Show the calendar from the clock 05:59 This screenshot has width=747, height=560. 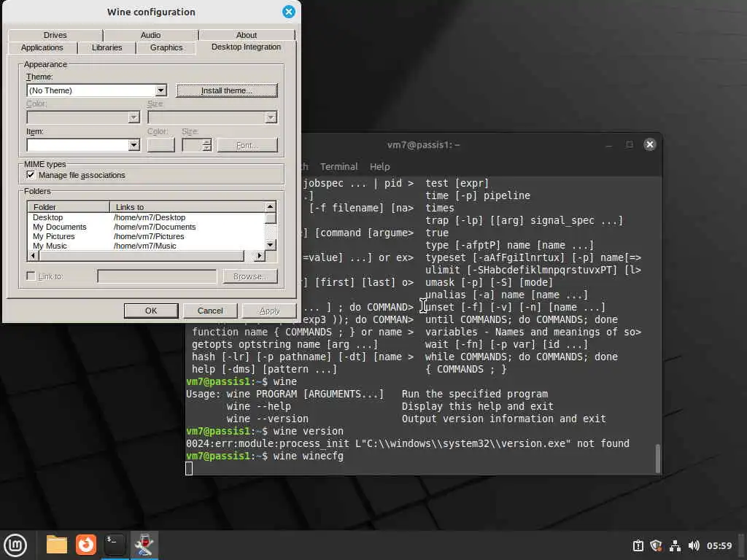pos(719,545)
